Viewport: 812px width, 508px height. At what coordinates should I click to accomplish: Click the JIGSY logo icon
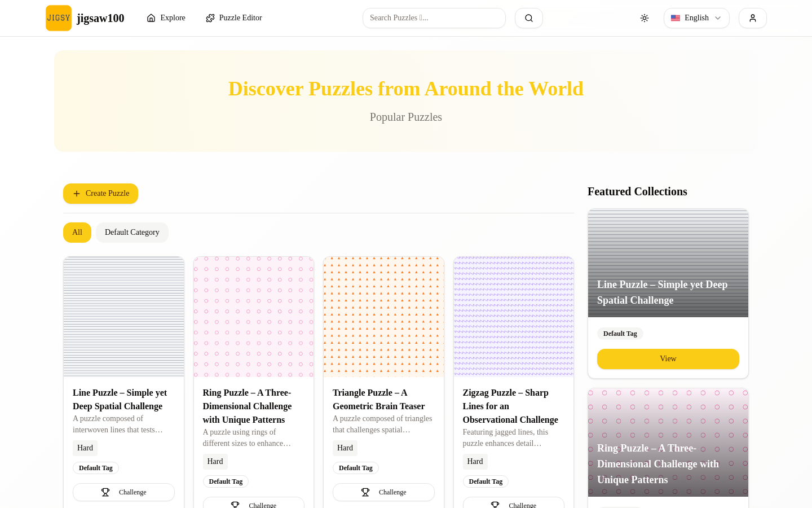pyautogui.click(x=59, y=18)
